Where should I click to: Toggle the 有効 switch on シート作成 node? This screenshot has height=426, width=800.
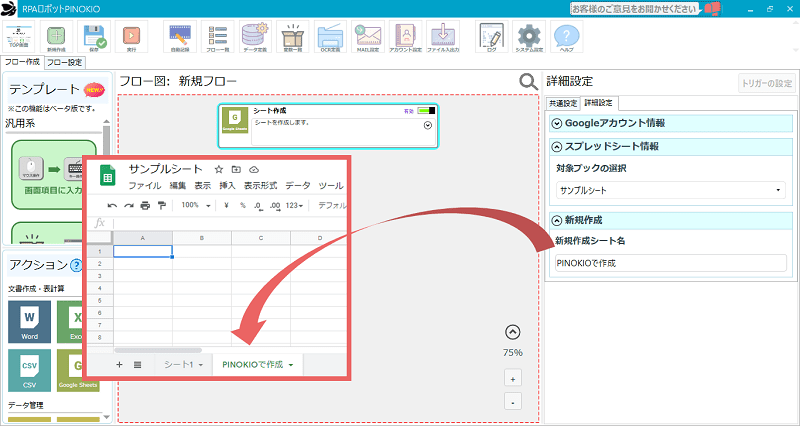(x=426, y=111)
